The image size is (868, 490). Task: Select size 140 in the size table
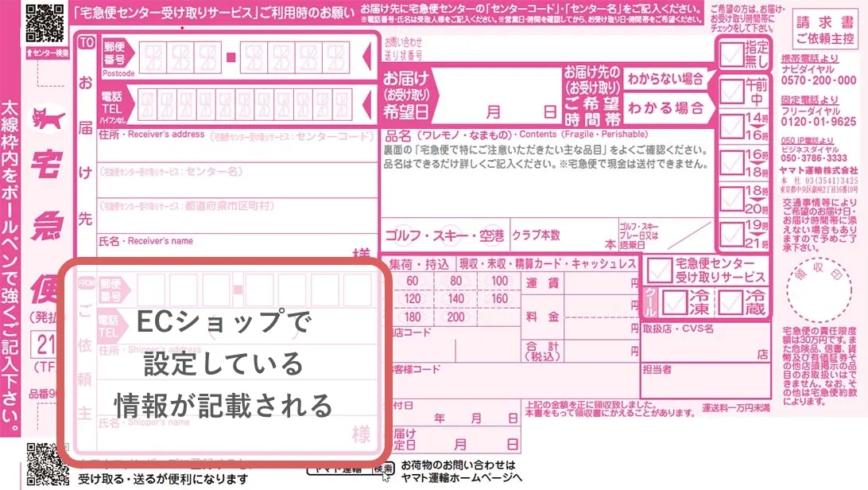pyautogui.click(x=455, y=299)
